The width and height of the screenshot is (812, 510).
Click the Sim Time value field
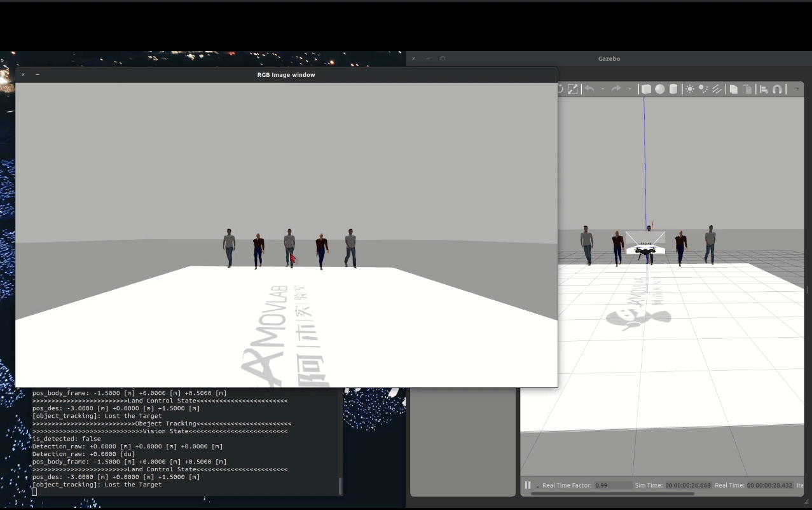tap(688, 485)
